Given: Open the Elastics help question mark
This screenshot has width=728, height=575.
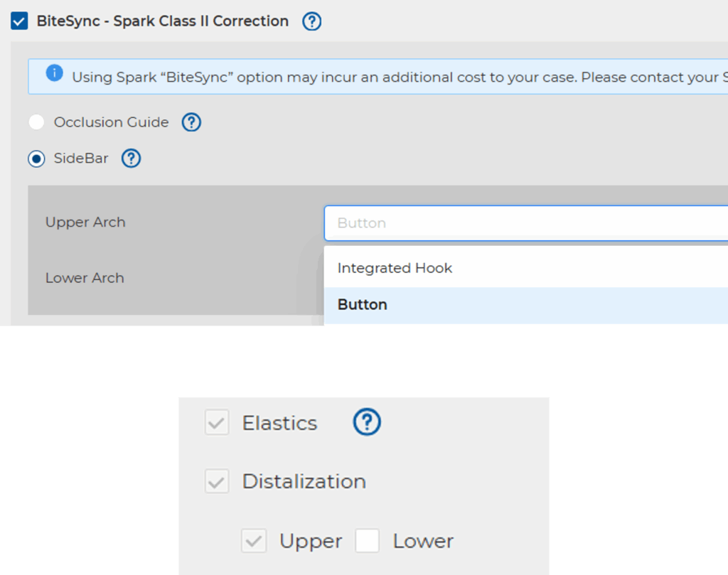Looking at the screenshot, I should 367,423.
